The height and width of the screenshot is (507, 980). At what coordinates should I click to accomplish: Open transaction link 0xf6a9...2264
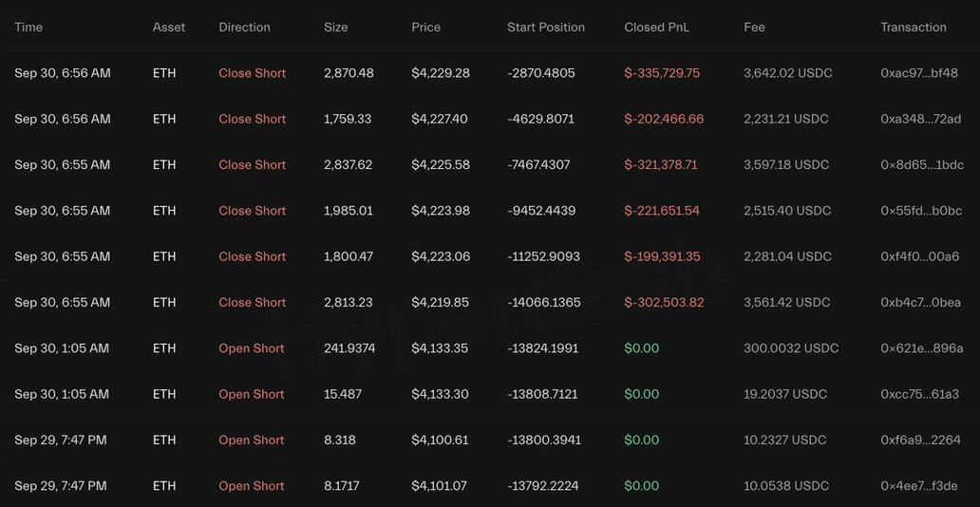(x=920, y=441)
